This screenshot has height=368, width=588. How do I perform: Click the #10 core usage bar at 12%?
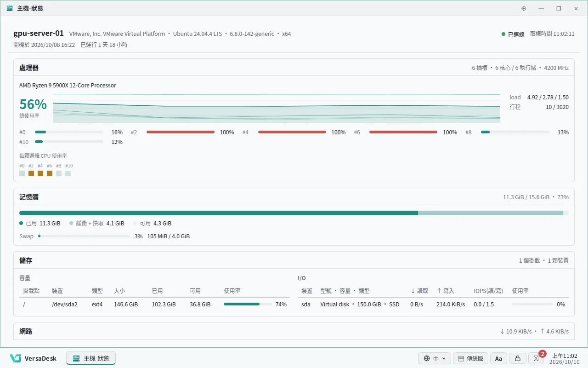coord(69,142)
